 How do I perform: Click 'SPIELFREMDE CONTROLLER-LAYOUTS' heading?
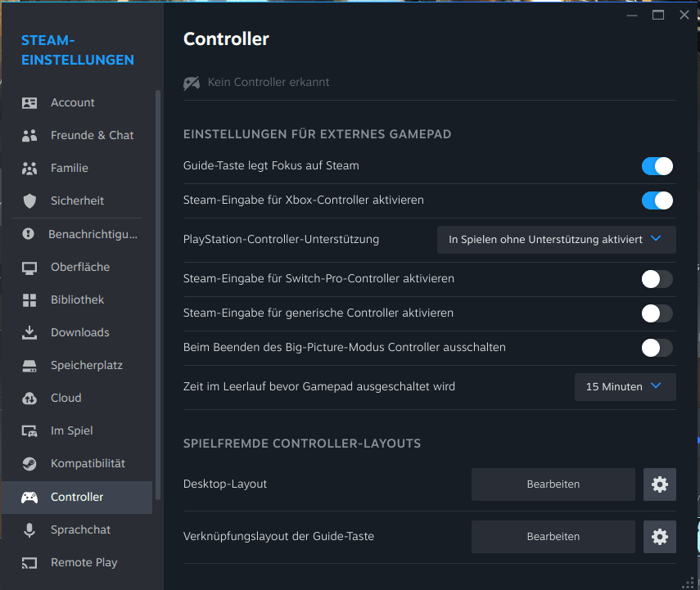point(302,444)
